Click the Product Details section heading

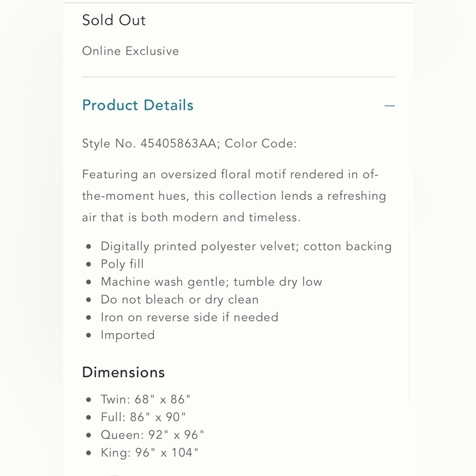[138, 105]
